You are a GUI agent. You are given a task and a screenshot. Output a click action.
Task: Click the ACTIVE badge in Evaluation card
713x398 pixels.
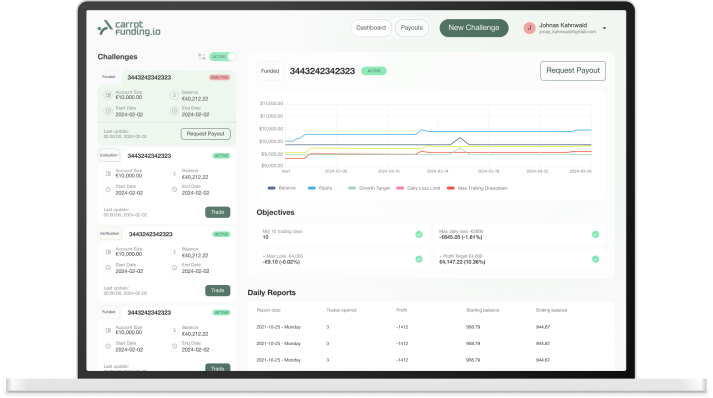click(x=221, y=156)
